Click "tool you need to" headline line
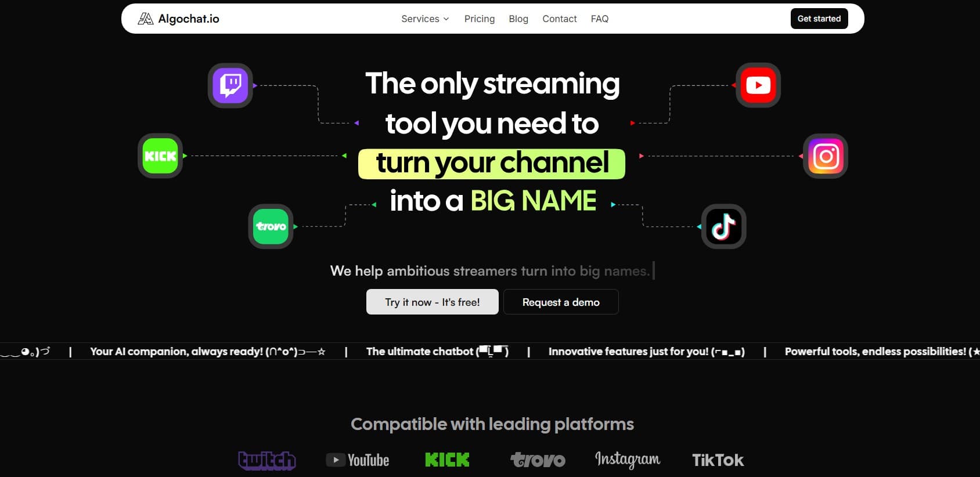The image size is (980, 477). pyautogui.click(x=492, y=124)
